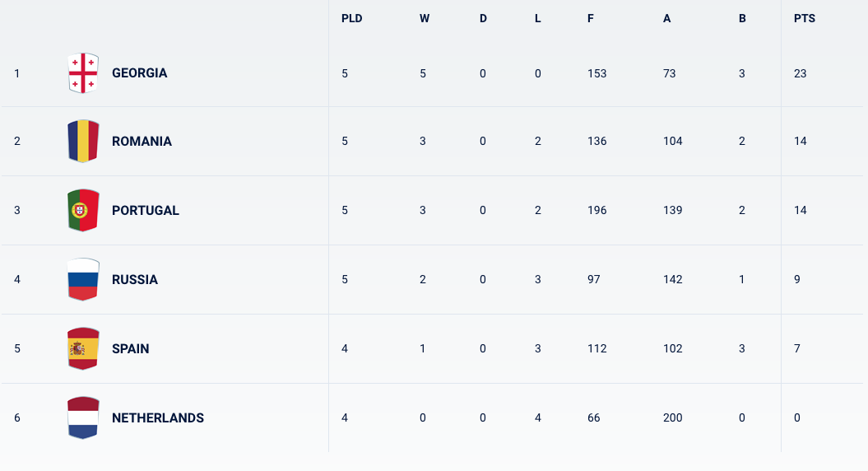Click Georgia's 23 points value
The height and width of the screenshot is (471, 868).
pos(800,73)
